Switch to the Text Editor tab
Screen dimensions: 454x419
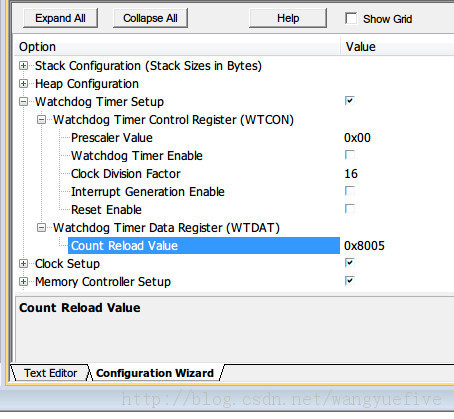[x=50, y=373]
